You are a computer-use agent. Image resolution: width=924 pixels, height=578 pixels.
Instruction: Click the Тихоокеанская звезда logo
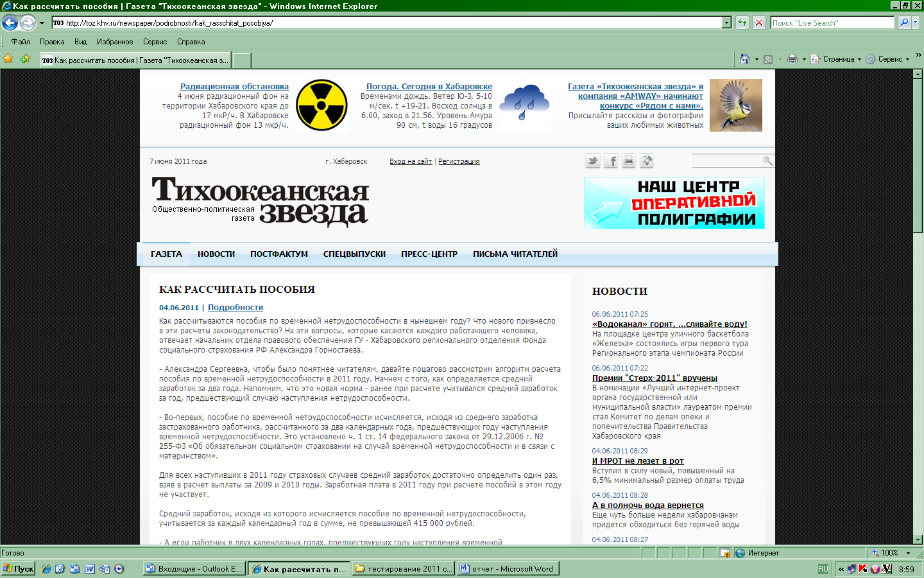(x=260, y=202)
